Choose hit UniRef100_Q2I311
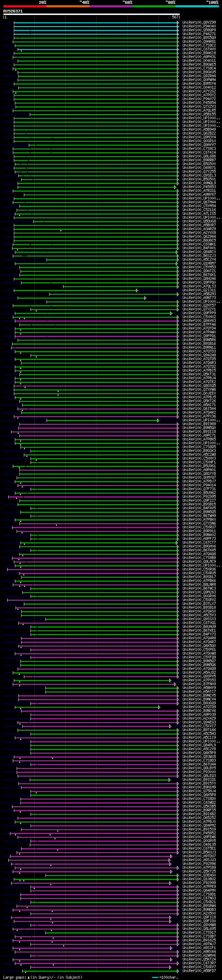 (x=199, y=290)
